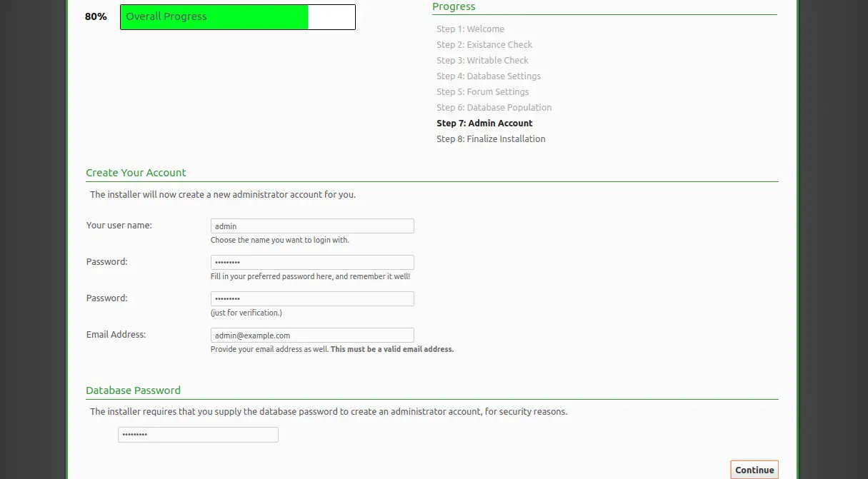Focus the database password field
The image size is (868, 479).
(x=198, y=435)
